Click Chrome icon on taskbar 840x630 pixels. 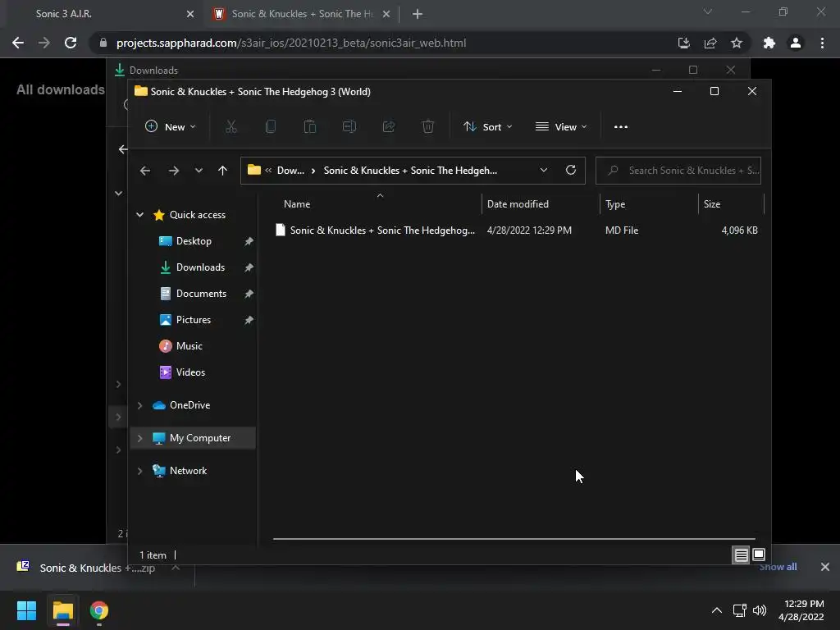98,610
